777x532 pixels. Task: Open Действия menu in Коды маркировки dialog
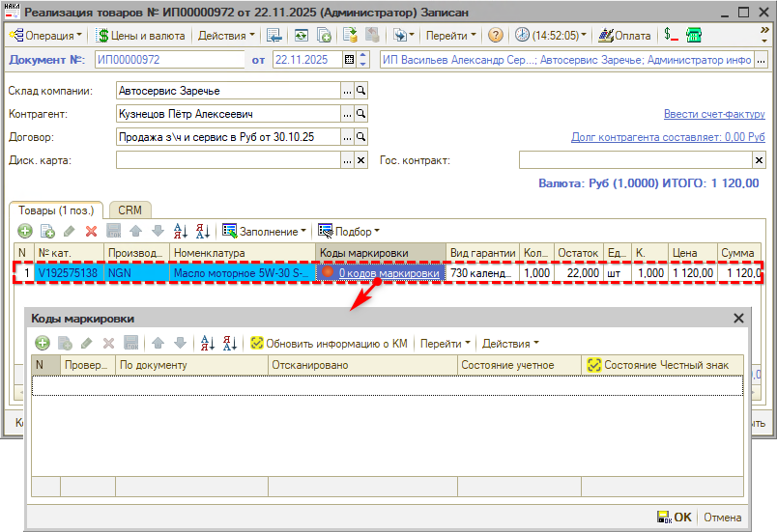click(509, 343)
